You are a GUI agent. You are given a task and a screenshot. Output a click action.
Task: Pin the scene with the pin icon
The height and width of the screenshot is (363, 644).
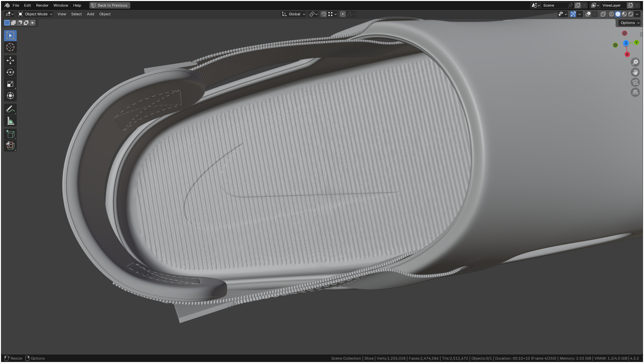pos(570,5)
